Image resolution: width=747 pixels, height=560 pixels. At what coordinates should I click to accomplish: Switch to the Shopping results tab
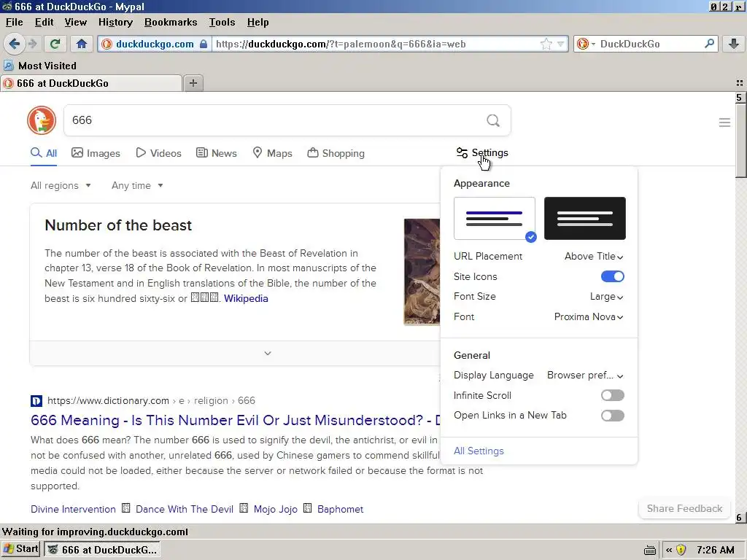[x=336, y=153]
